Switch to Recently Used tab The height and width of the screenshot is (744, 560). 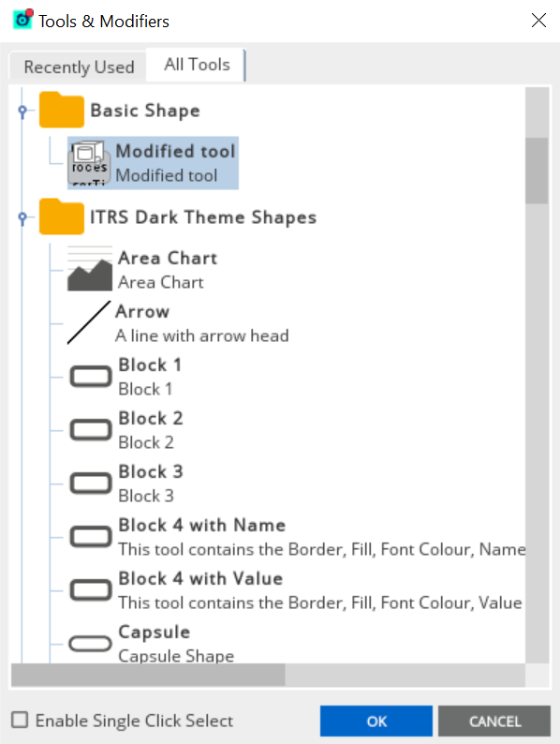[79, 67]
